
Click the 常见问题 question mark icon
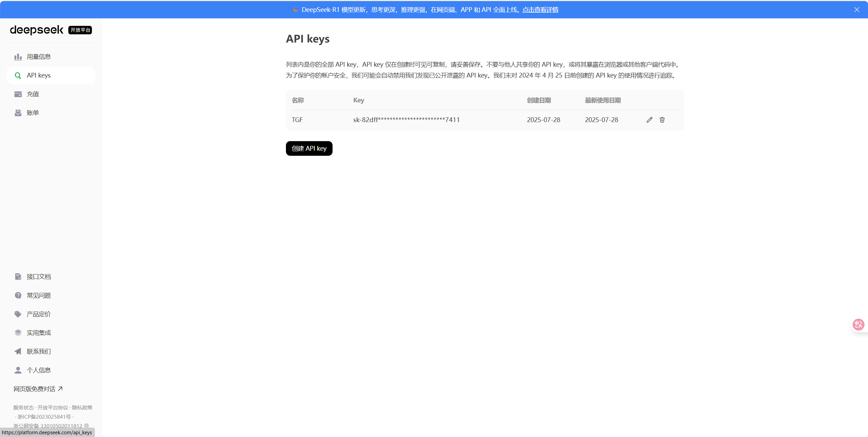tap(18, 296)
